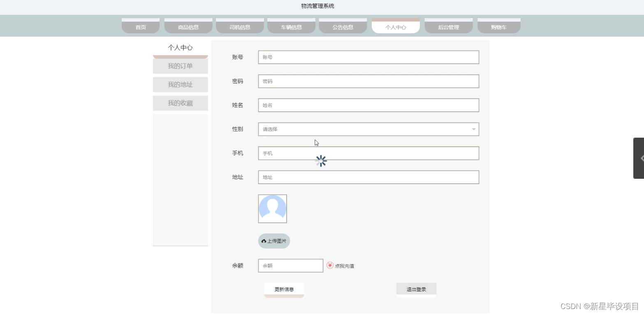The width and height of the screenshot is (644, 314).
Task: Select 我的地址 in the sidebar
Action: click(180, 84)
